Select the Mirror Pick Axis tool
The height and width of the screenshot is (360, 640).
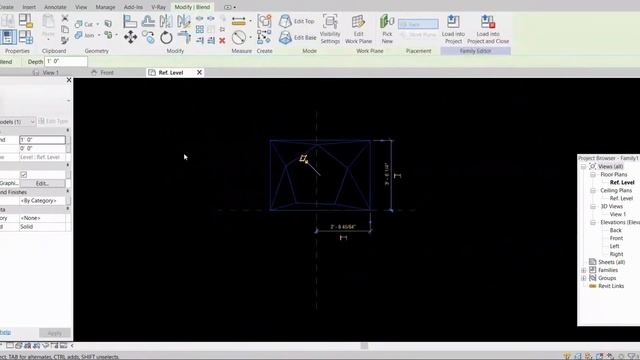tap(166, 21)
